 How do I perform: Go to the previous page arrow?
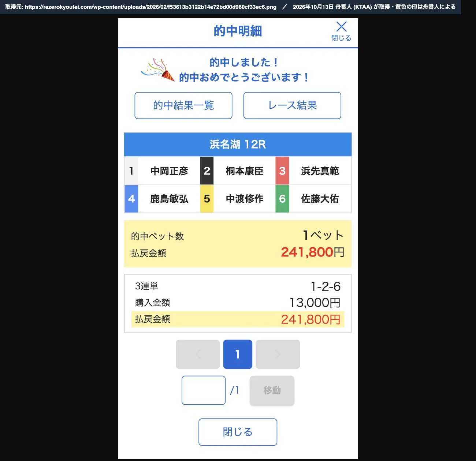(x=198, y=354)
